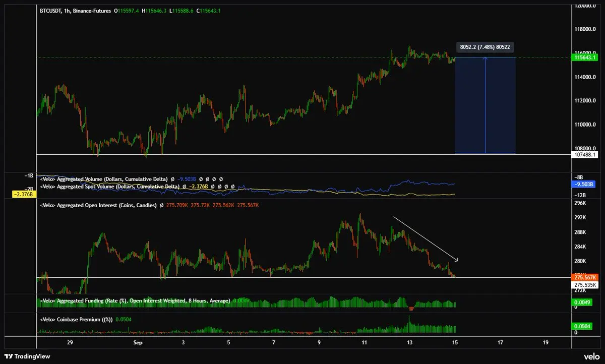Select the Aggregated Spot Volume indicator legend
605x364 pixels.
(x=109, y=187)
